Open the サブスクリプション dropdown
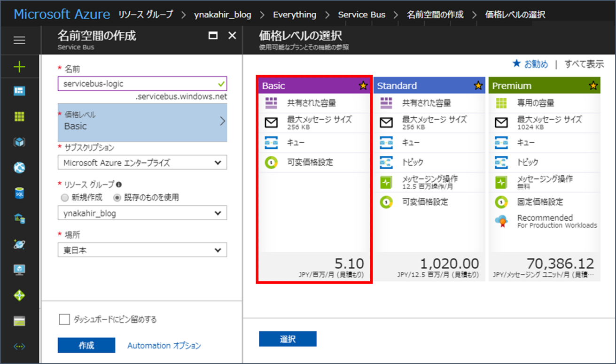 pyautogui.click(x=142, y=163)
